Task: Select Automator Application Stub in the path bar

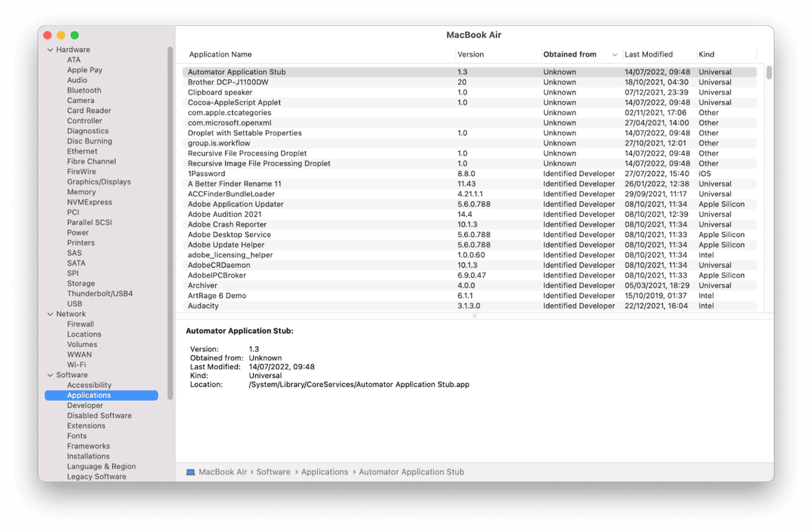Action: click(x=411, y=472)
